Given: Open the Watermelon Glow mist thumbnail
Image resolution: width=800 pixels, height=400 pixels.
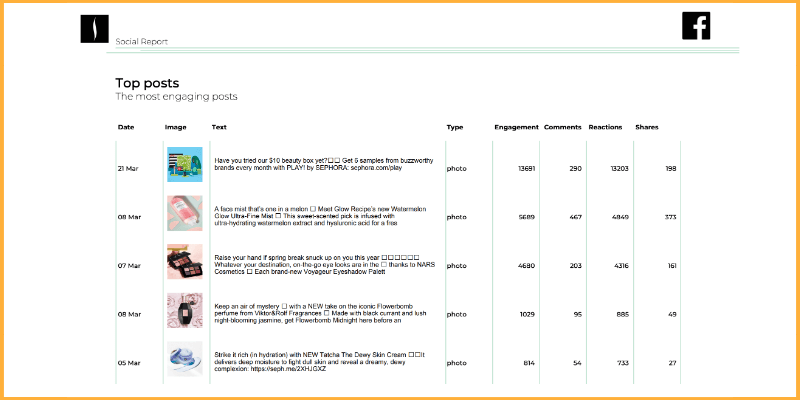Looking at the screenshot, I should (x=185, y=213).
